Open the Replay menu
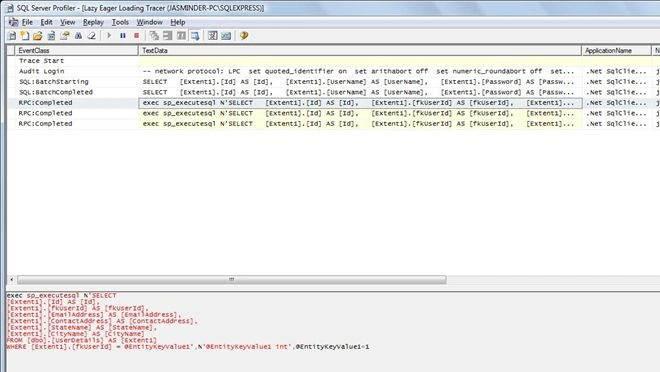Viewport: 660px width, 372px height. (x=93, y=22)
